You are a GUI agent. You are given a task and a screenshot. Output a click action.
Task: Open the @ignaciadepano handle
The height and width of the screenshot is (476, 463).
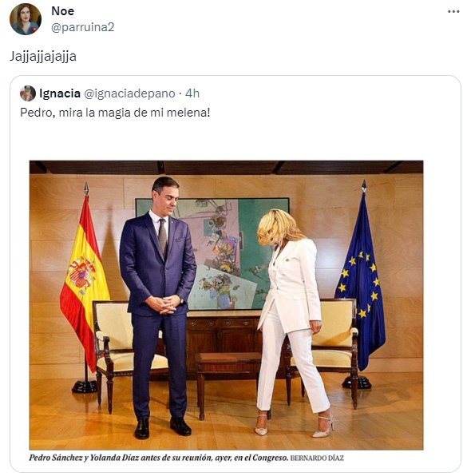pos(129,93)
